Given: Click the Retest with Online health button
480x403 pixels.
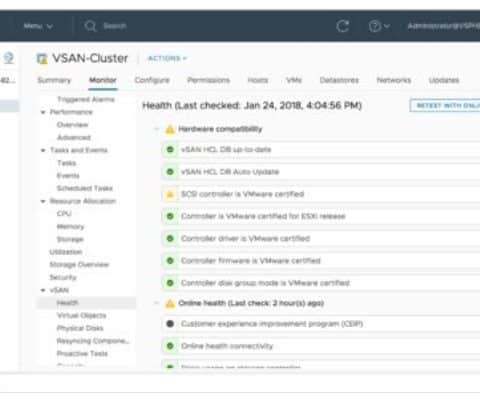Looking at the screenshot, I should coord(445,106).
